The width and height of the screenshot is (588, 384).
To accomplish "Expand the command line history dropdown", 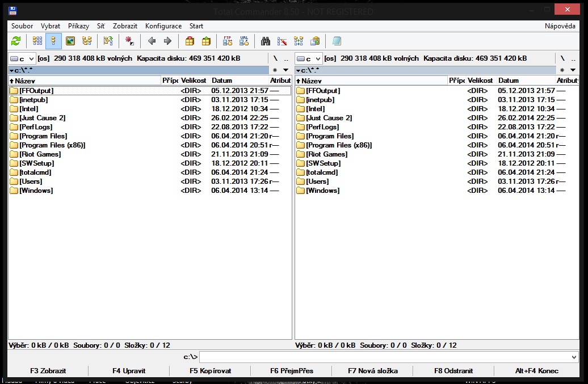I will pyautogui.click(x=573, y=357).
